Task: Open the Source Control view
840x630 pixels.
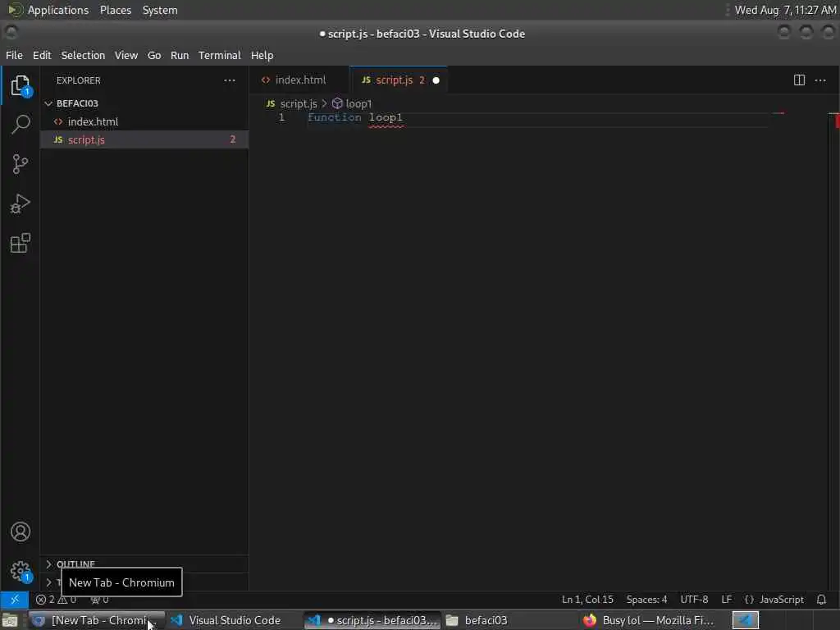Action: pyautogui.click(x=20, y=164)
